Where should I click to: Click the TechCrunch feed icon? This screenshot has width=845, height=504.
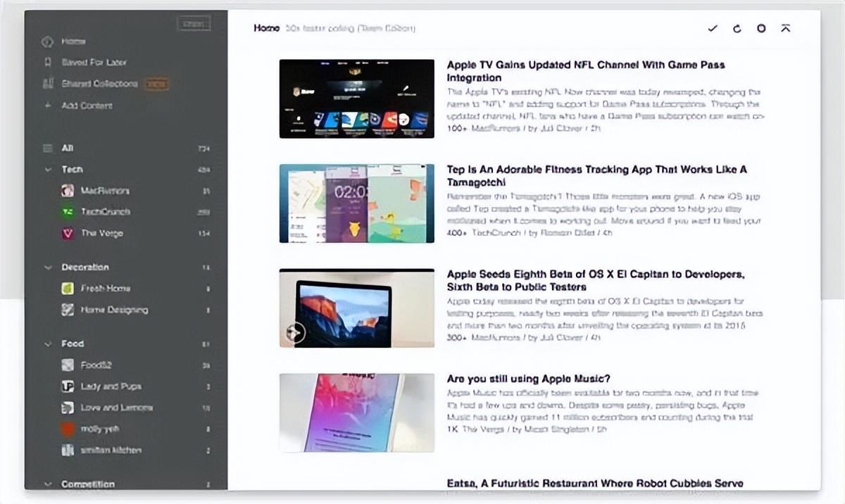[68, 211]
